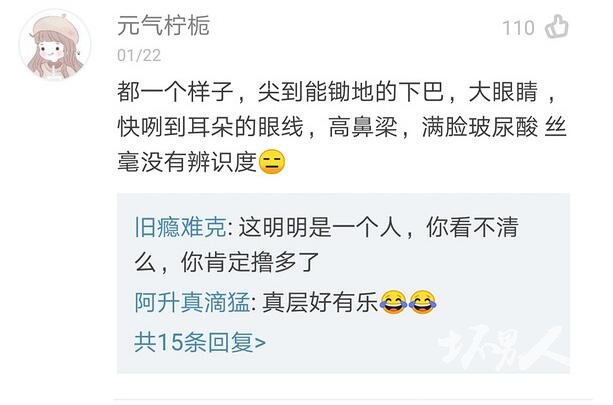Image resolution: width=613 pixels, height=405 pixels.
Task: Tap reply text 你肯定撸多了
Action: click(x=251, y=262)
